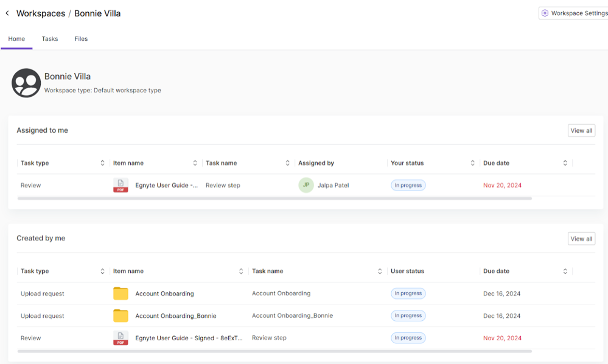Click the Bonnie Villa workspace avatar
This screenshot has height=364, width=608.
tap(26, 82)
